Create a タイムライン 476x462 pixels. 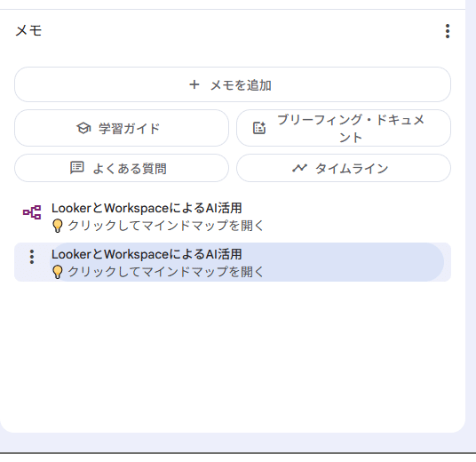344,168
